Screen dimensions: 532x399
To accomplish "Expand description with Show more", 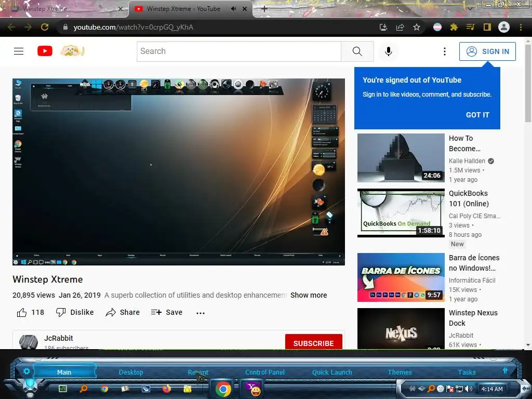I will coord(309,295).
